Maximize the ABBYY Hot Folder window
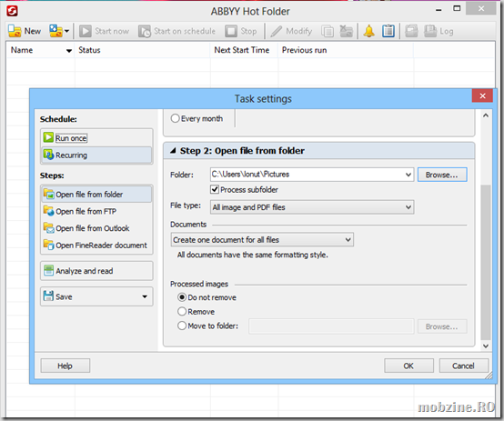Screen dimensions: 504x421 click(457, 9)
